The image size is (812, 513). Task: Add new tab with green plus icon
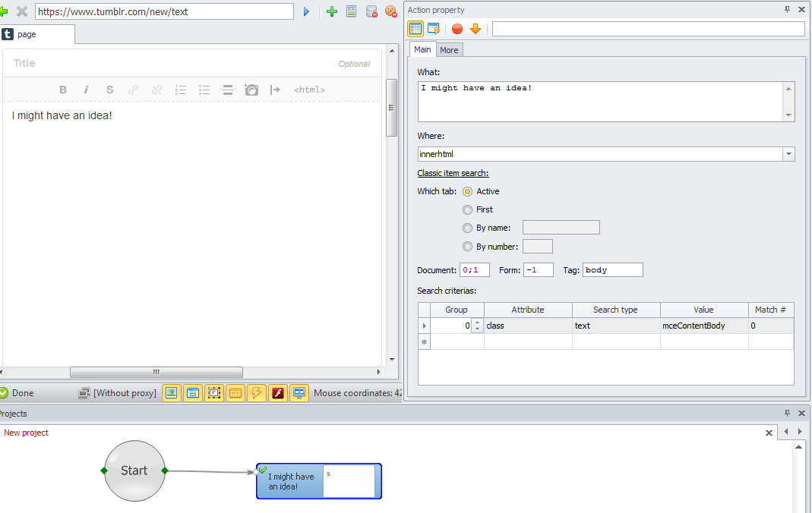pyautogui.click(x=332, y=11)
